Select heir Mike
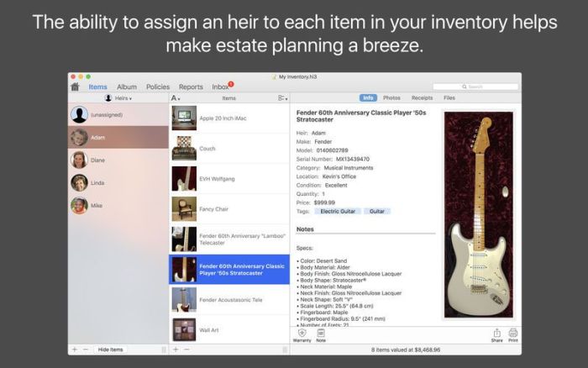This screenshot has height=368, width=588. [118, 206]
